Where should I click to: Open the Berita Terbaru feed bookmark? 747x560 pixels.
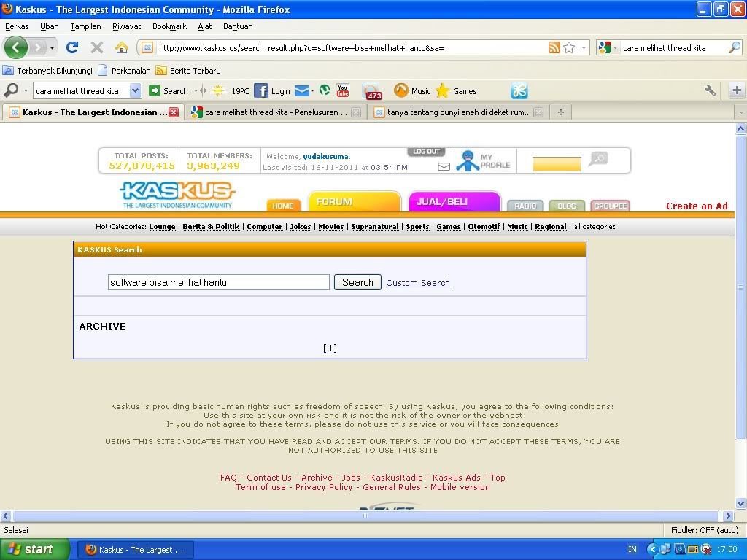[189, 71]
